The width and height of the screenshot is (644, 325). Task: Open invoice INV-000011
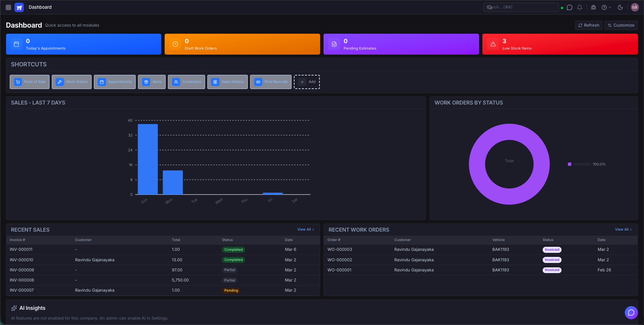click(x=21, y=249)
